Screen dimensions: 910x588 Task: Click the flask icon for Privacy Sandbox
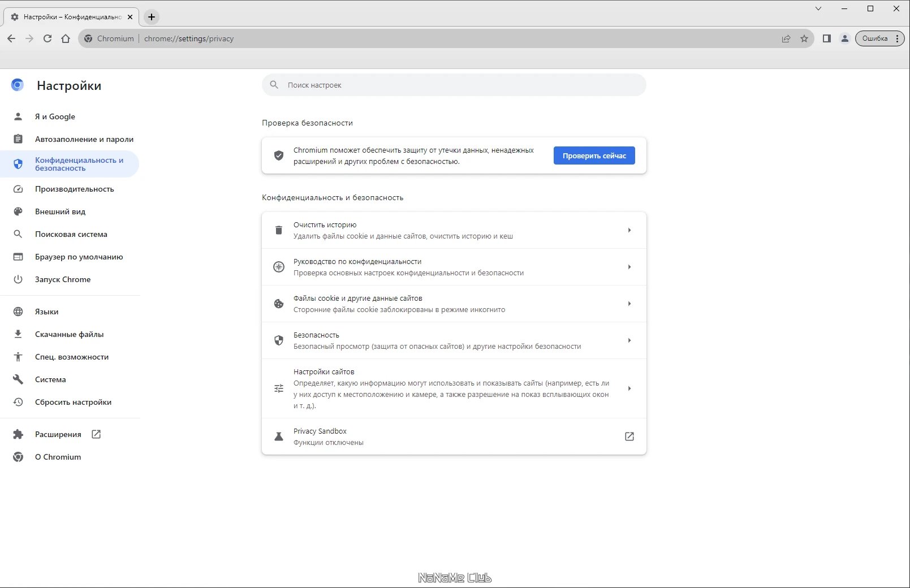pyautogui.click(x=278, y=436)
